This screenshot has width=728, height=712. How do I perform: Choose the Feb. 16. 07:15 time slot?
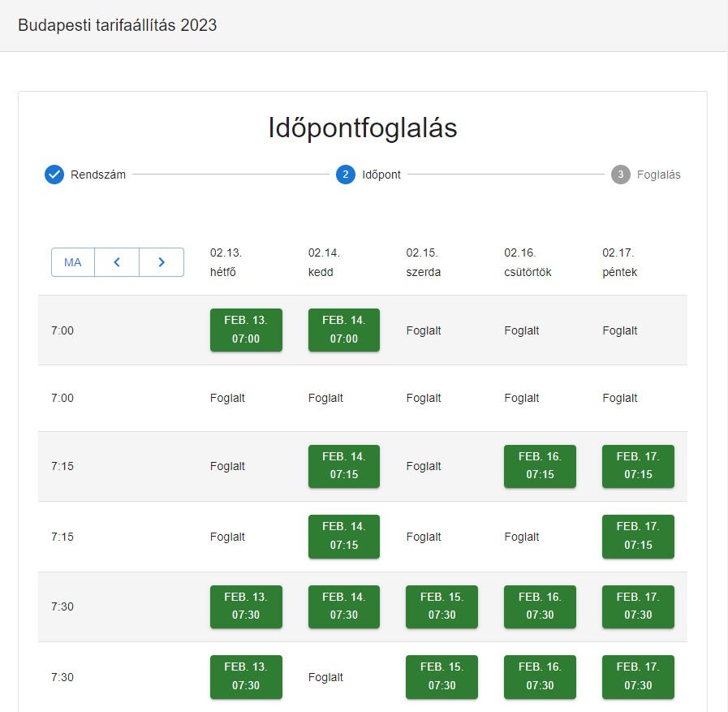540,466
